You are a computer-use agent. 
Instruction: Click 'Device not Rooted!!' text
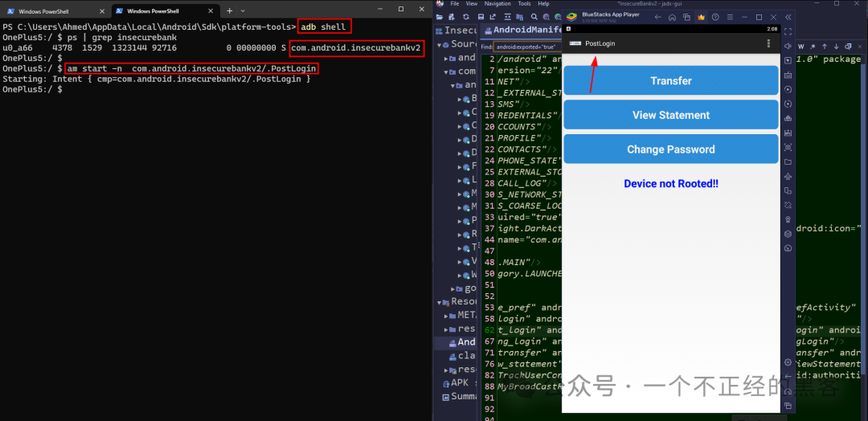671,184
